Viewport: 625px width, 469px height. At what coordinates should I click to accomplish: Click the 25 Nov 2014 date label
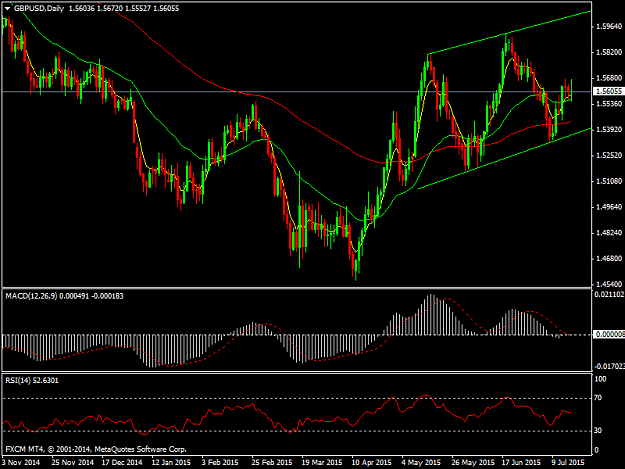click(x=73, y=463)
